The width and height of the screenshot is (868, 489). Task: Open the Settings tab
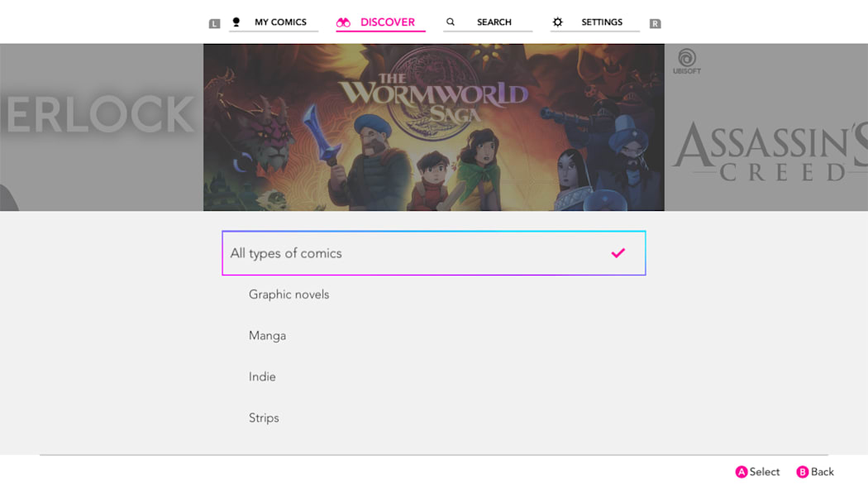[594, 22]
